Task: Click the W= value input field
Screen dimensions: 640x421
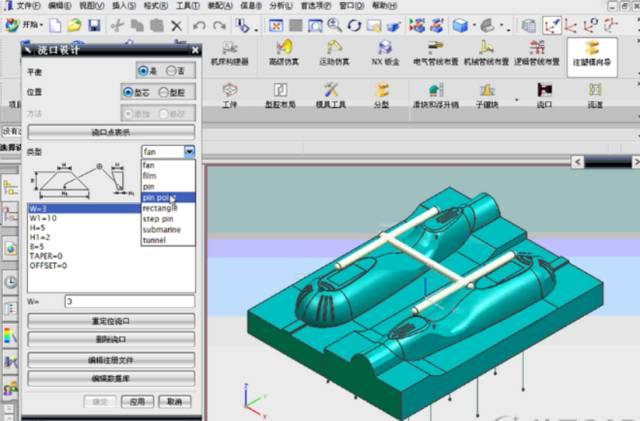Action: 128,301
